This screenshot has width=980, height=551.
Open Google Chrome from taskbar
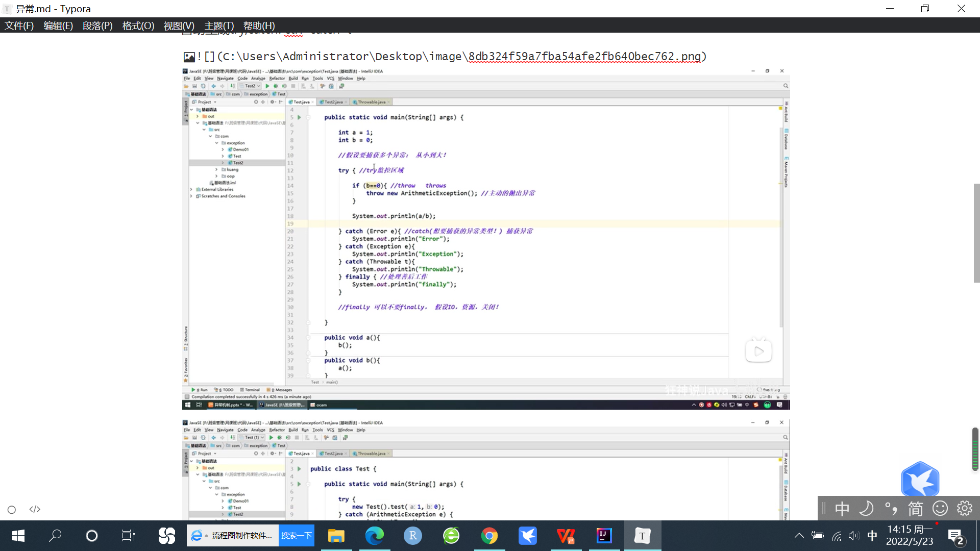[x=489, y=536]
